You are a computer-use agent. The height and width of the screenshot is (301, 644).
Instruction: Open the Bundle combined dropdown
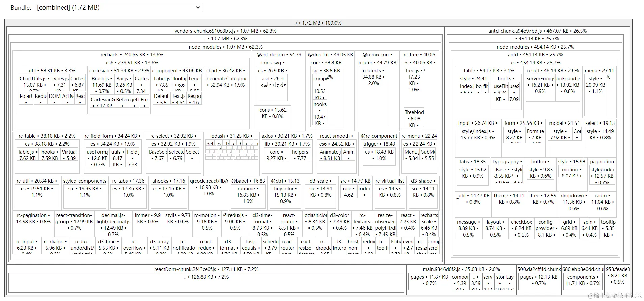click(x=118, y=7)
